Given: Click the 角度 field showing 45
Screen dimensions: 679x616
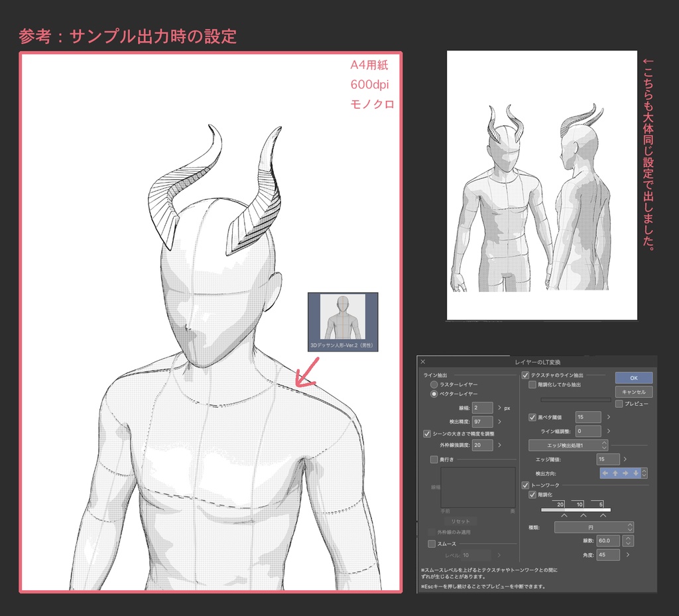Looking at the screenshot, I should 608,554.
